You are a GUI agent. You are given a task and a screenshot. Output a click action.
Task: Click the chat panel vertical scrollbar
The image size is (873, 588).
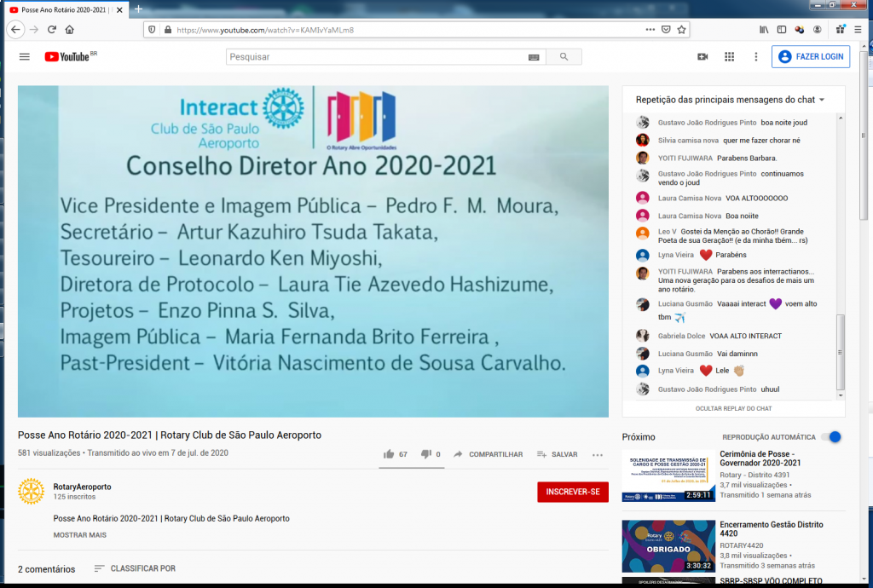click(x=841, y=349)
